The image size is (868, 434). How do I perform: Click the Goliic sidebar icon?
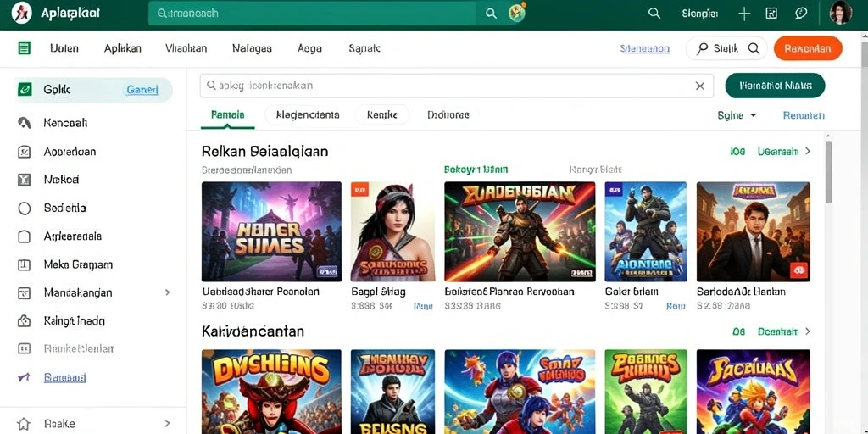pyautogui.click(x=25, y=89)
